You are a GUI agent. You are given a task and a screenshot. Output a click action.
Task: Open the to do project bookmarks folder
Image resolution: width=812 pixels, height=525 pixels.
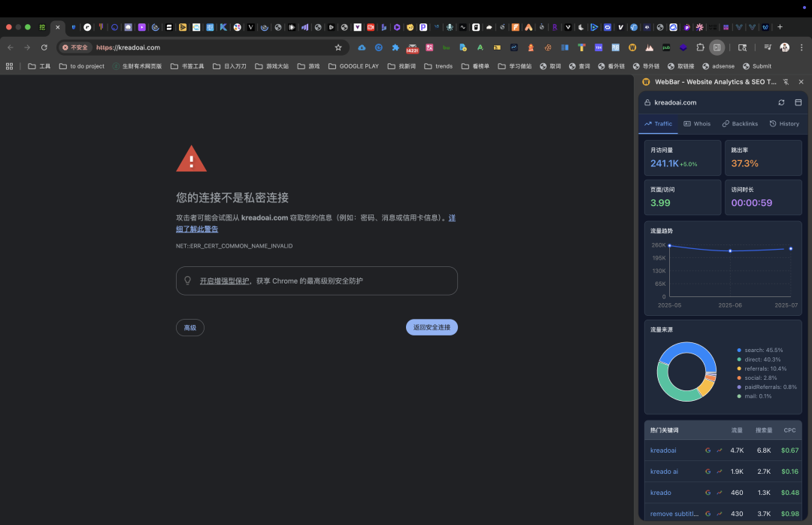coord(82,66)
